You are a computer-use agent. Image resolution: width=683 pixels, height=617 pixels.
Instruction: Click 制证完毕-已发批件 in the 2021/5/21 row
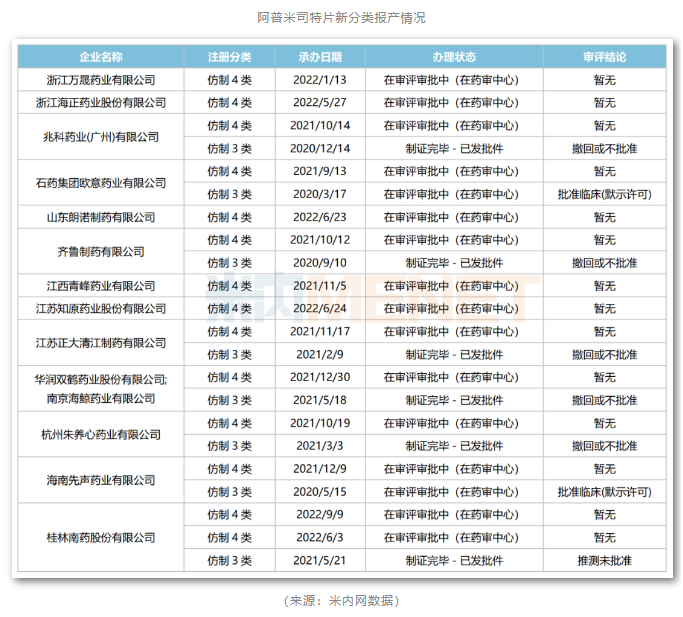[454, 560]
